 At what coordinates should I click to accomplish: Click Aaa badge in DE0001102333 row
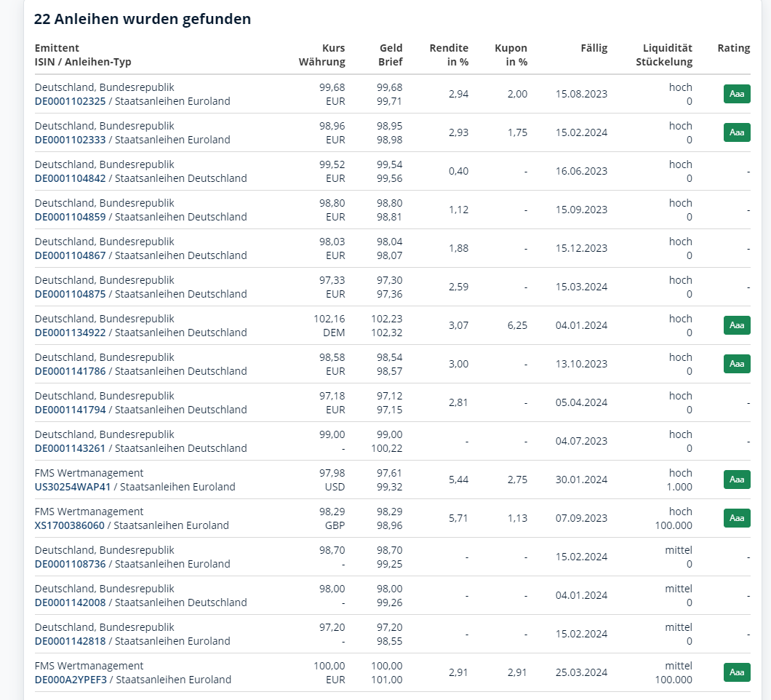click(x=736, y=132)
